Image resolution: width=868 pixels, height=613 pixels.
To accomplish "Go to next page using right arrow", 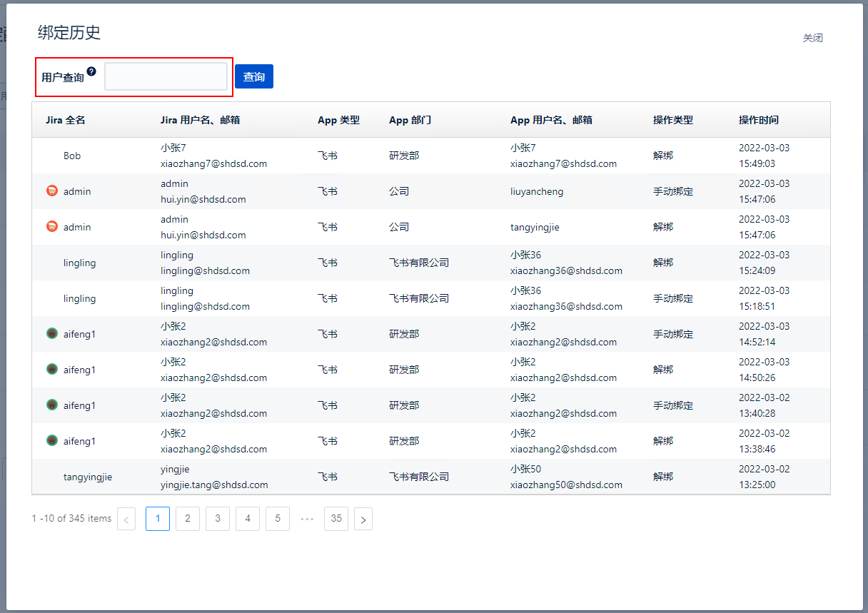I will pyautogui.click(x=363, y=520).
